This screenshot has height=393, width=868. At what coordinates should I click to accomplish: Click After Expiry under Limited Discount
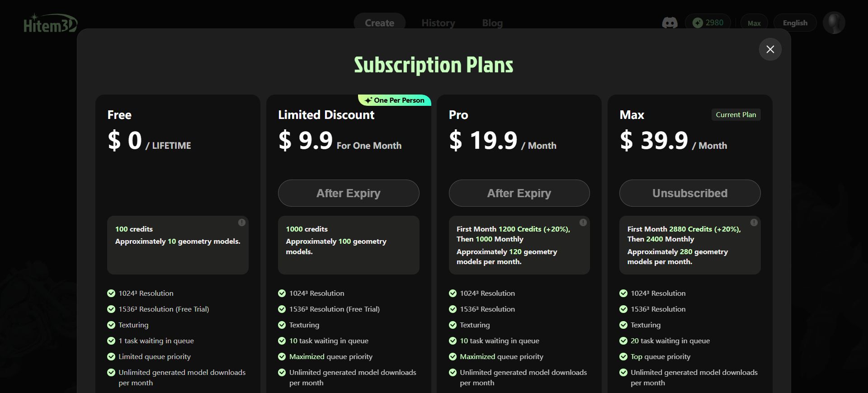click(x=349, y=193)
